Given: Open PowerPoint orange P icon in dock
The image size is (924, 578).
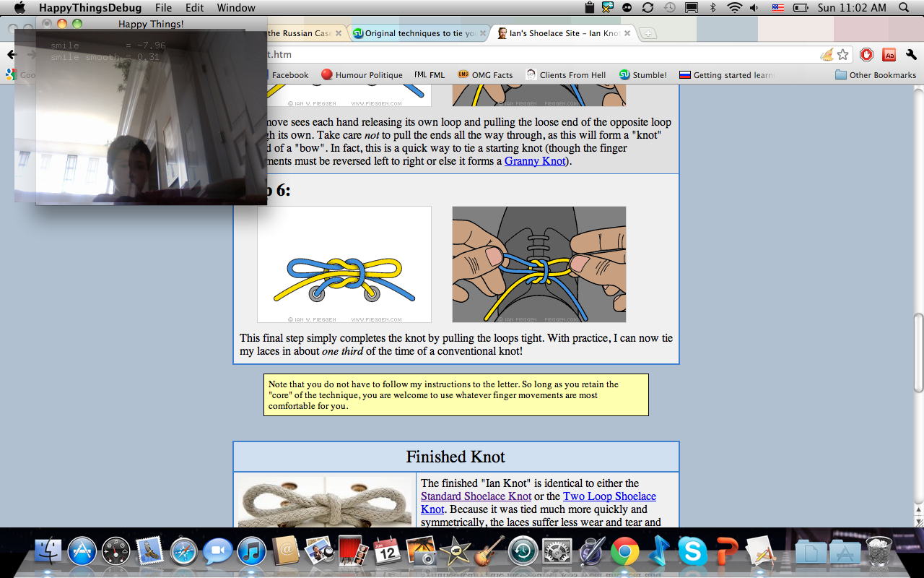Looking at the screenshot, I should 727,552.
